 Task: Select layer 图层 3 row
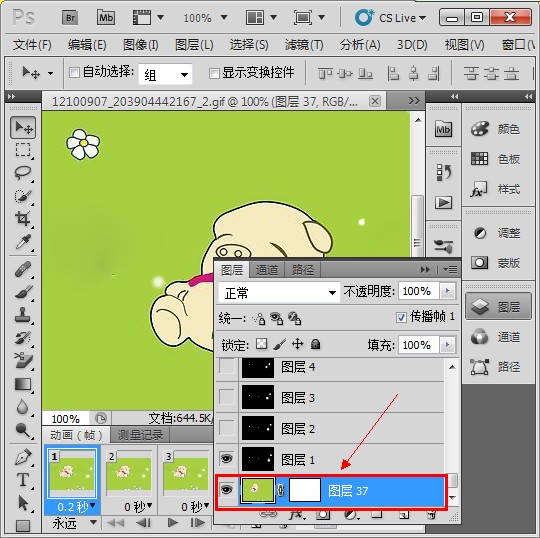tap(331, 397)
